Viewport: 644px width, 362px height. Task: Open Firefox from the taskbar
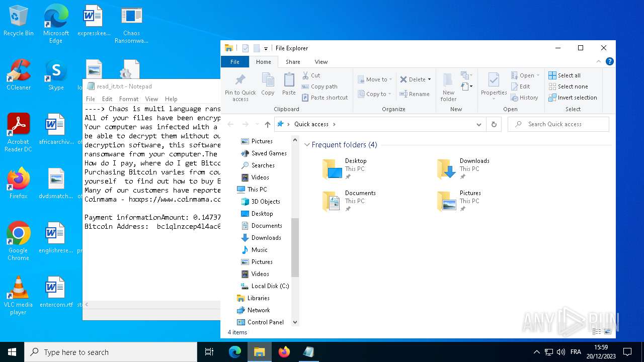(x=284, y=352)
